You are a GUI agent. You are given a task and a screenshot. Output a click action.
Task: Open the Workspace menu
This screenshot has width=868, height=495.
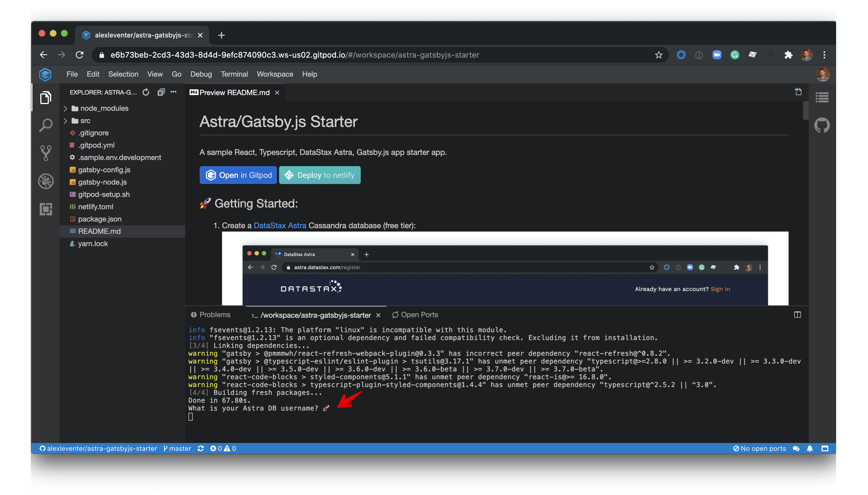click(x=275, y=74)
